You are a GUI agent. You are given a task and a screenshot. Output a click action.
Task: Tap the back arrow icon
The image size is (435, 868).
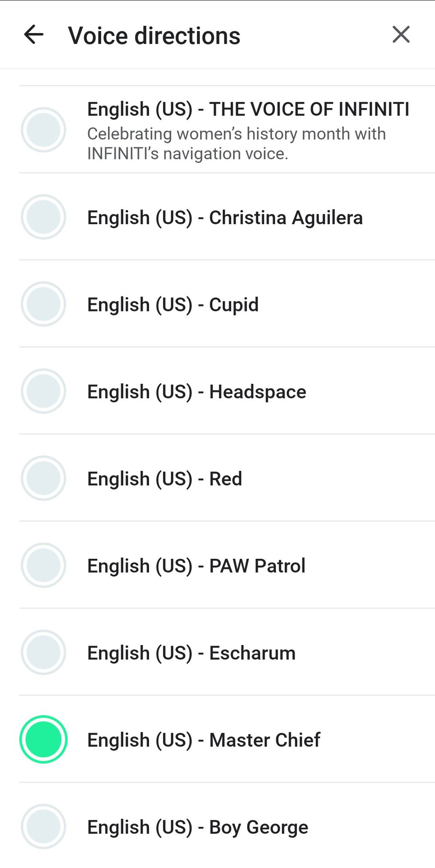click(34, 35)
